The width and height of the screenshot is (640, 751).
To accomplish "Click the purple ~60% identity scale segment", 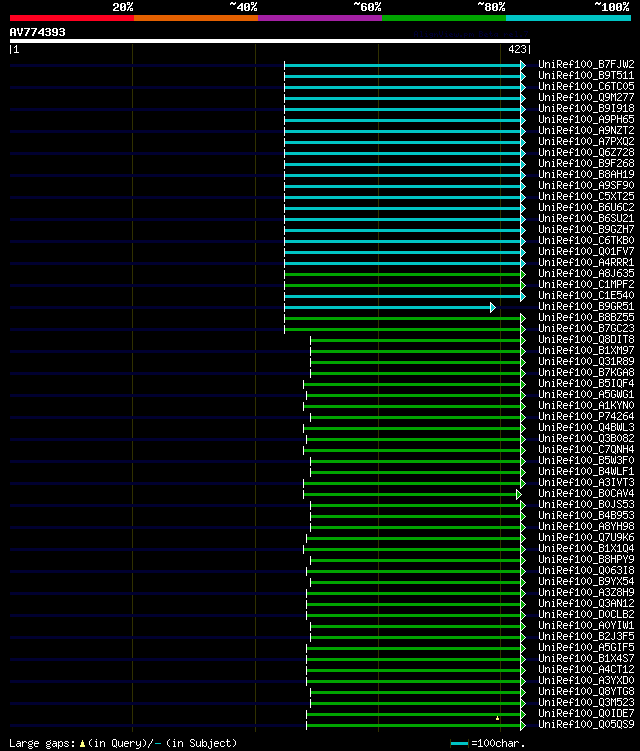I will click(320, 18).
